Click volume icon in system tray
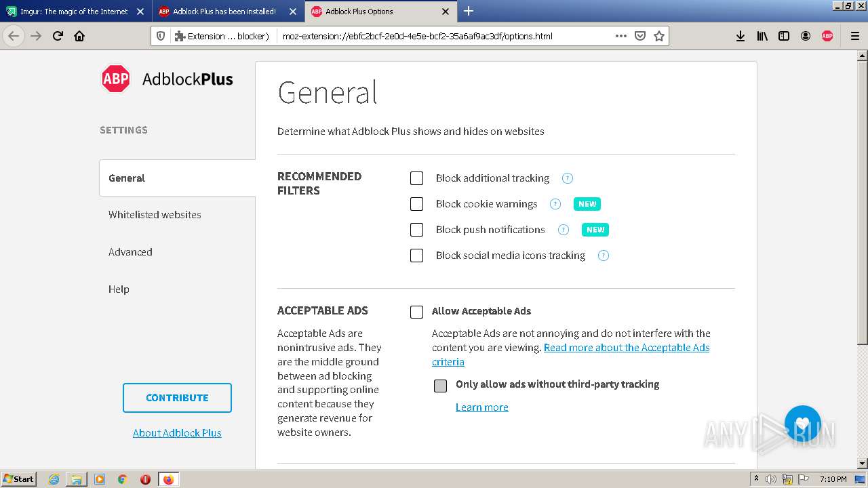Screen dimensions: 868x488 pyautogui.click(x=771, y=479)
